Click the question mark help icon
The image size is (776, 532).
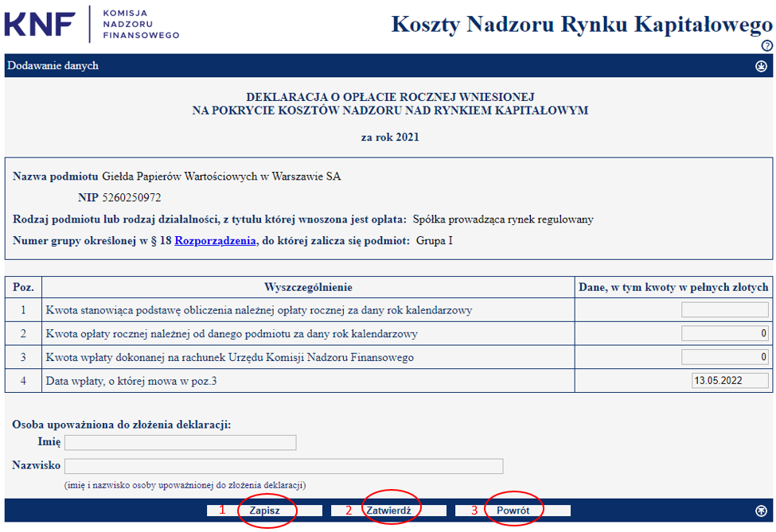[766, 46]
